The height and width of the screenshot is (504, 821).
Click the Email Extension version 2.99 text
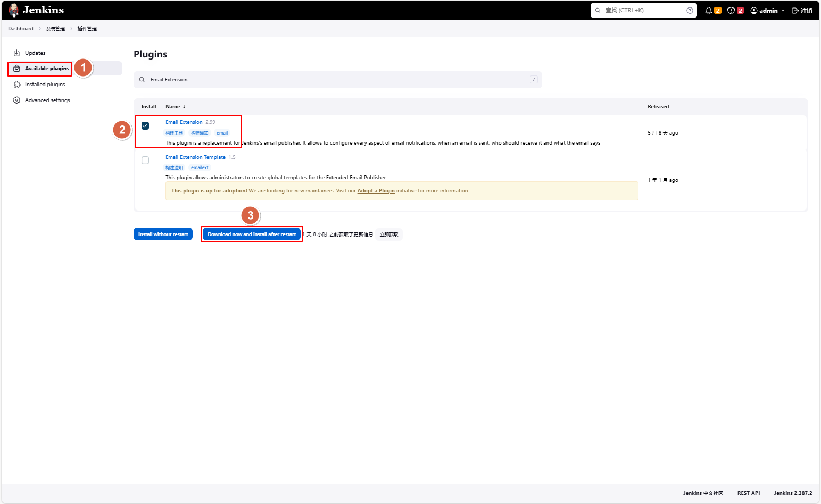pyautogui.click(x=211, y=122)
